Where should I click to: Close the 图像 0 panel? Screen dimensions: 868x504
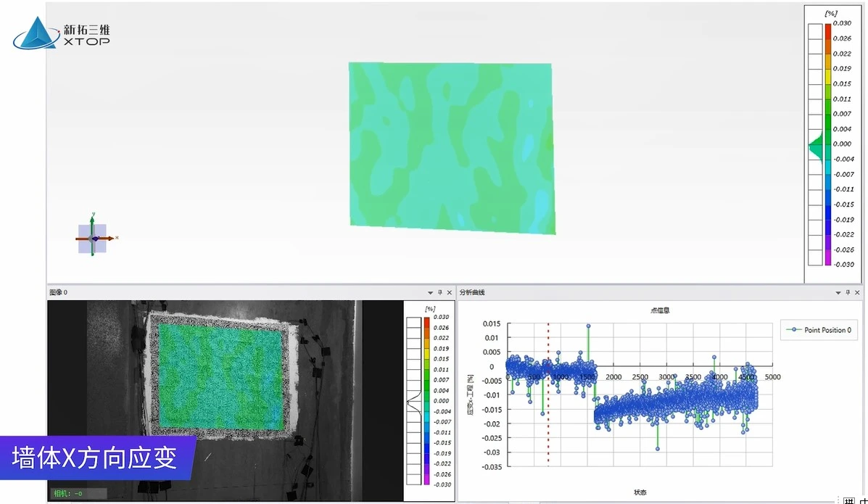pyautogui.click(x=450, y=292)
